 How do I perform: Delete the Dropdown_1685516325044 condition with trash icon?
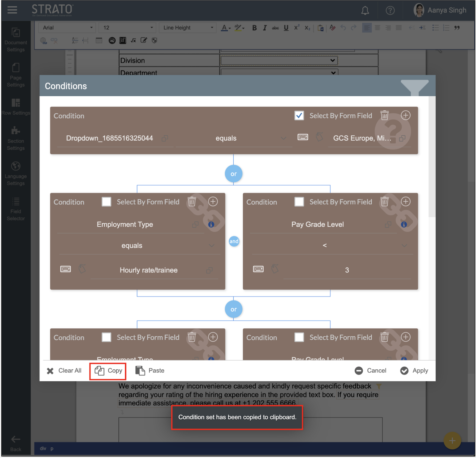point(384,115)
